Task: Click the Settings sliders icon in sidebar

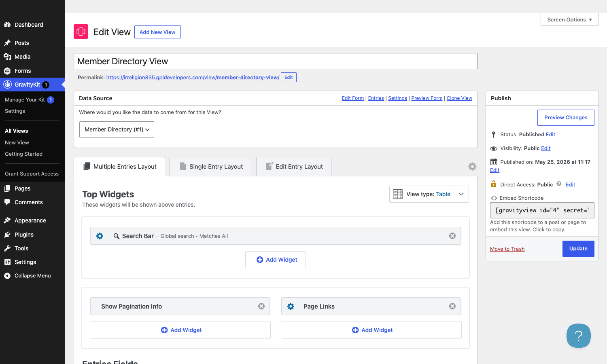Action: tap(7, 262)
